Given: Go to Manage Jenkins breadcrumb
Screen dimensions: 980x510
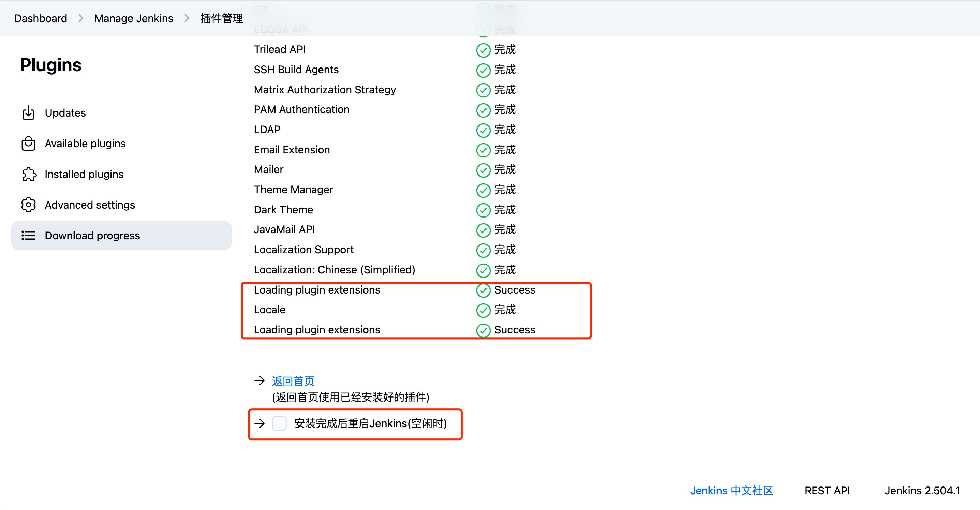Looking at the screenshot, I should click(134, 18).
